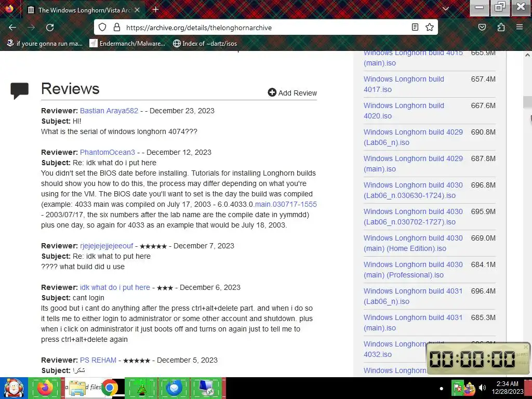This screenshot has width=532, height=399.
Task: Click the volume speaker tray icon
Action: (482, 388)
